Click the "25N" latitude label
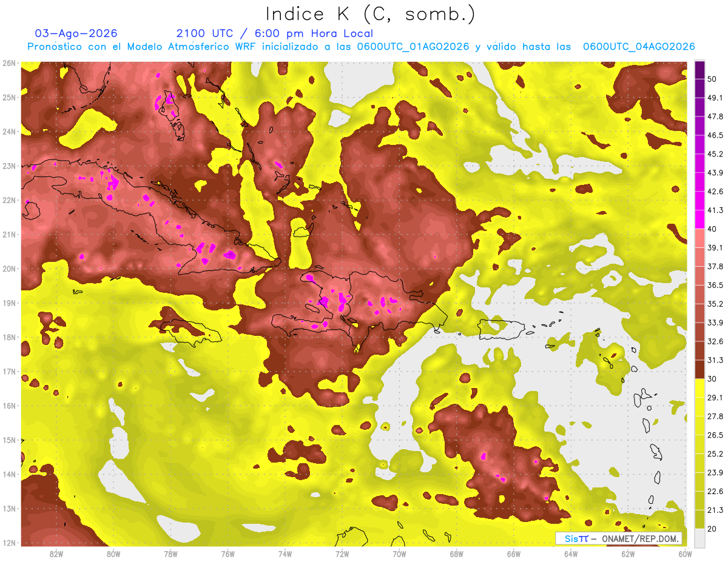Screen dimensions: 728x562 click(x=8, y=97)
